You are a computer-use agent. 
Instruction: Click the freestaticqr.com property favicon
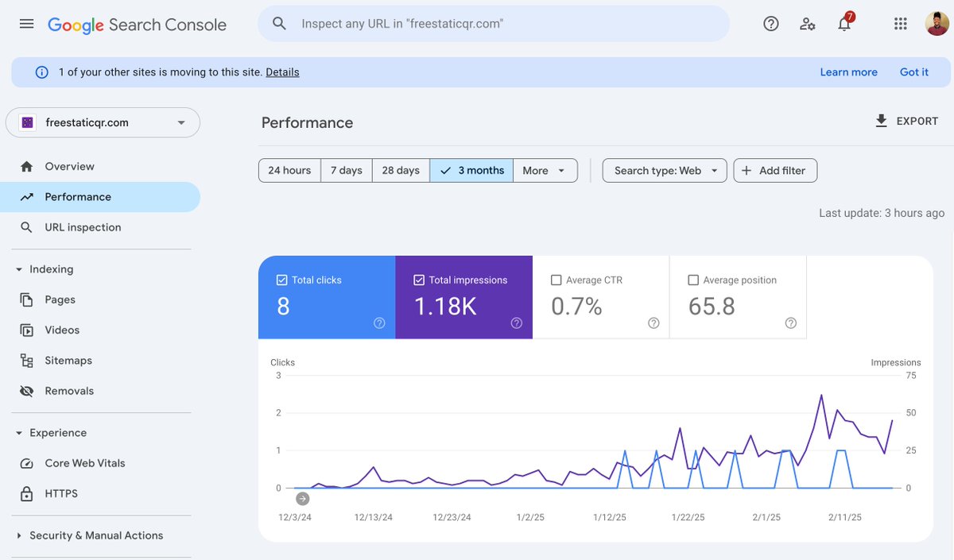point(27,122)
